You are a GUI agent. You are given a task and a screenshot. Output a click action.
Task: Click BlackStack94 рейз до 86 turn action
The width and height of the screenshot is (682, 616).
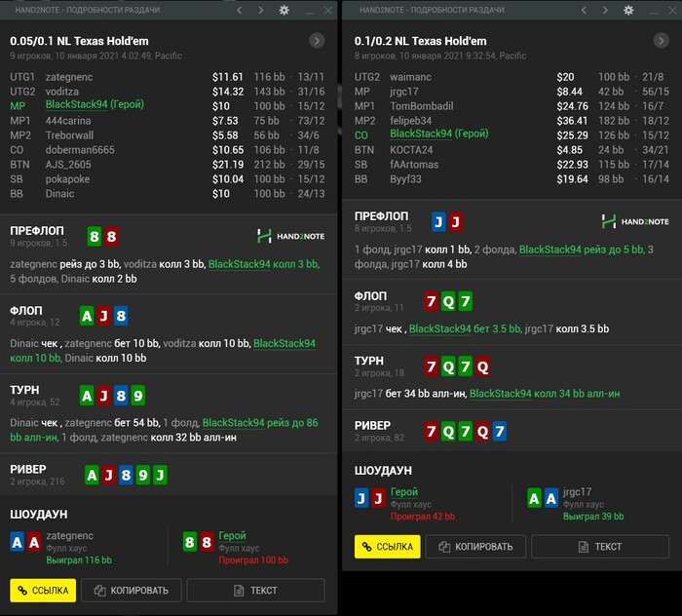point(260,423)
